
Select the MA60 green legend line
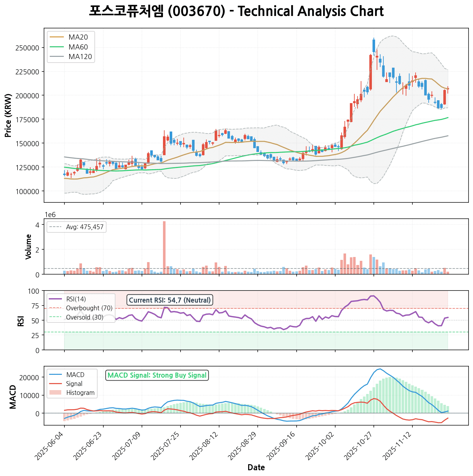click(57, 47)
